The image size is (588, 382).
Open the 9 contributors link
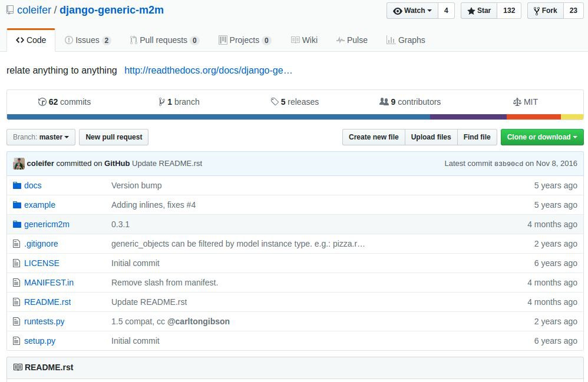pos(410,102)
